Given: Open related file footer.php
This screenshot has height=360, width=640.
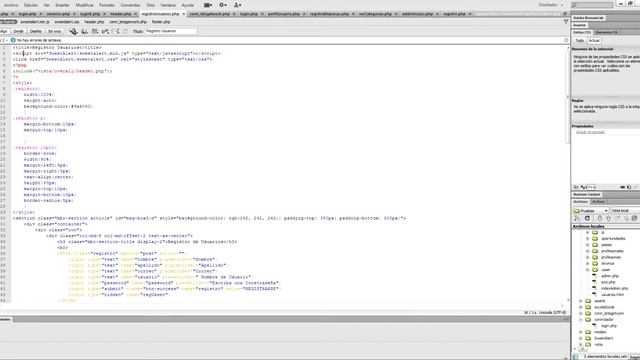Looking at the screenshot, I should (161, 22).
